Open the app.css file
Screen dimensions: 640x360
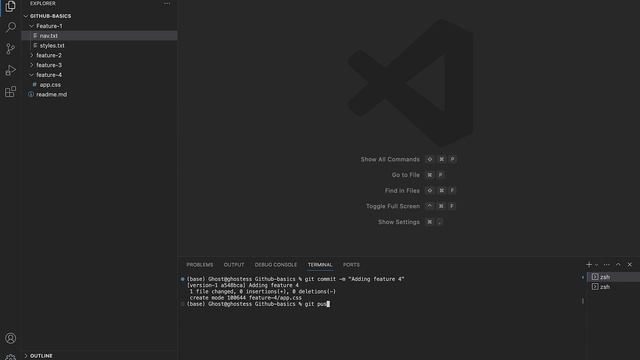pos(99,84)
